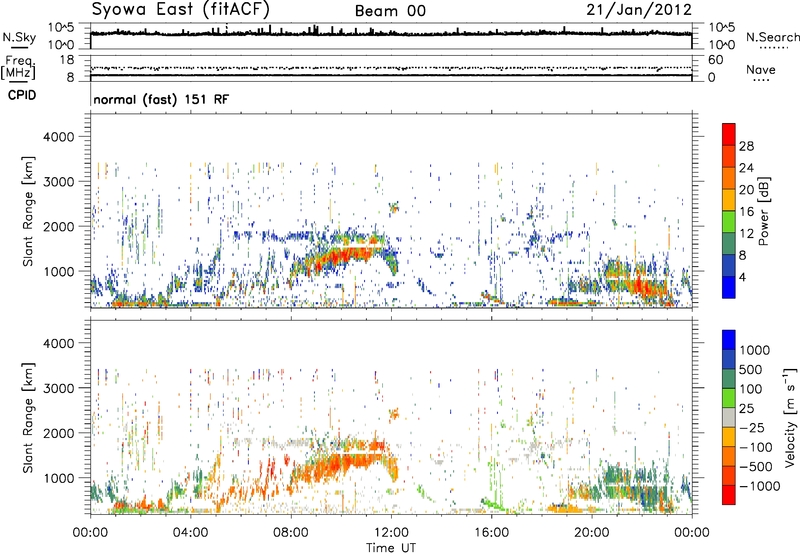This screenshot has height=554, width=800.
Task: Pick the light green 25–100 velocity swatch
Action: pyautogui.click(x=729, y=398)
